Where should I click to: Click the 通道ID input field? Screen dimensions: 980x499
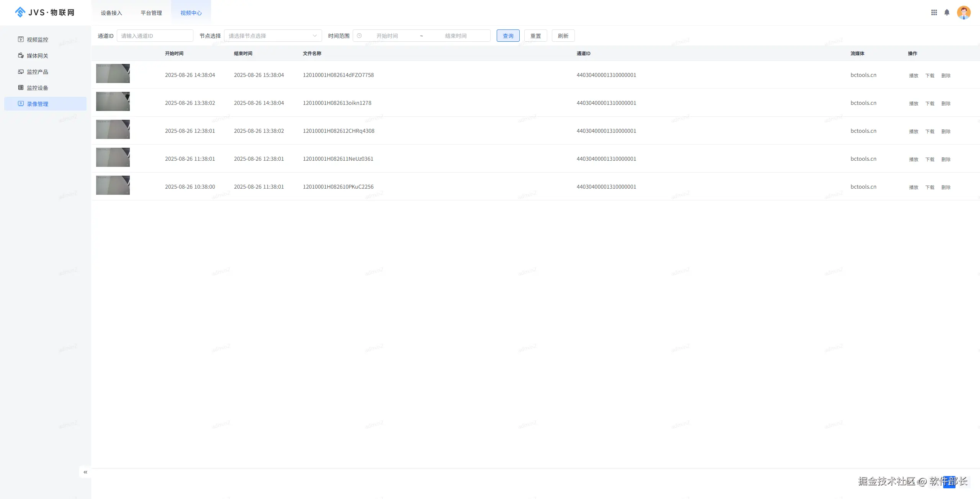click(155, 36)
